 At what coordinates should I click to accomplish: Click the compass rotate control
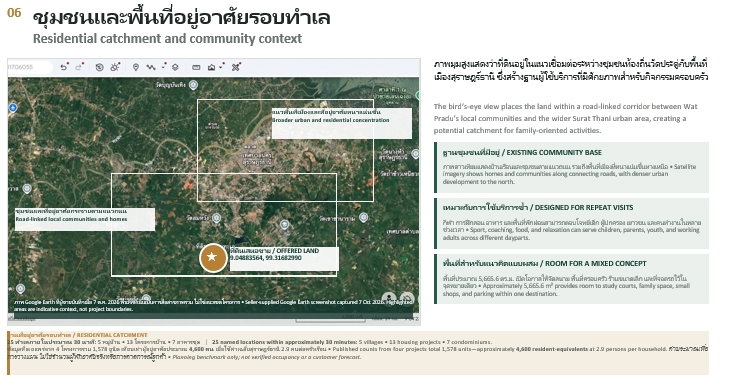(x=407, y=298)
